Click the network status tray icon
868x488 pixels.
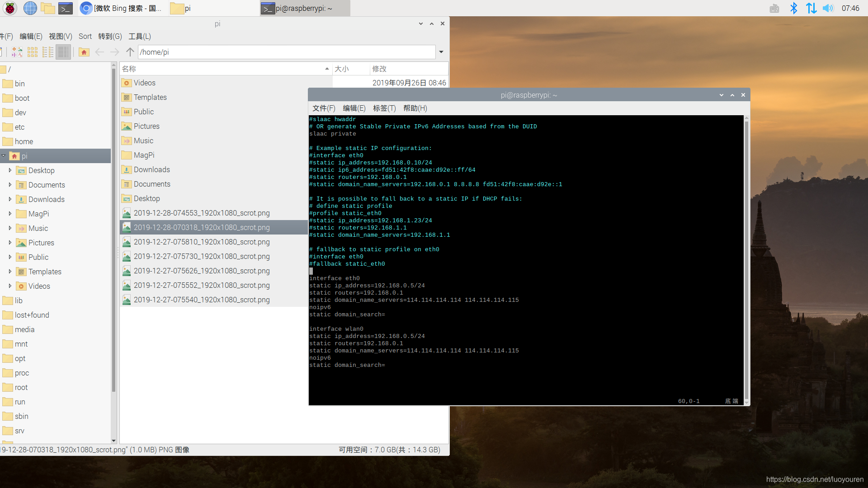coord(811,8)
